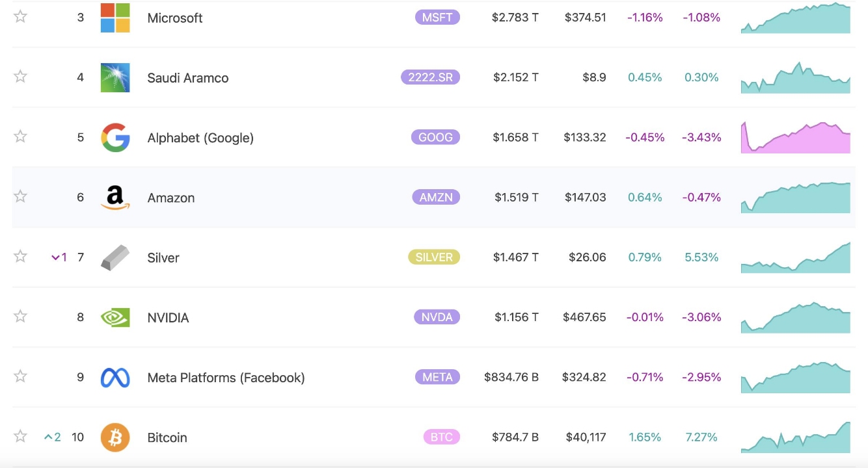Click NVIDIA's -3.06% weekly change link

(x=701, y=317)
